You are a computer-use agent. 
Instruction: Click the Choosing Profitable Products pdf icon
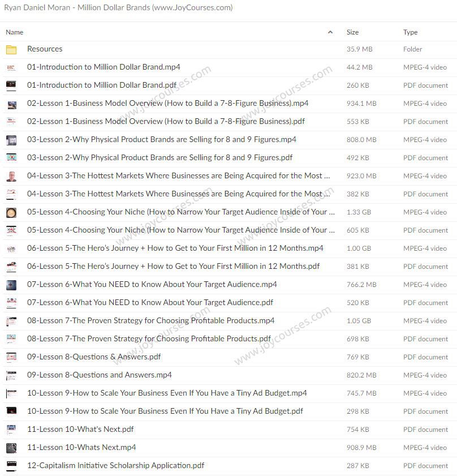point(11,339)
